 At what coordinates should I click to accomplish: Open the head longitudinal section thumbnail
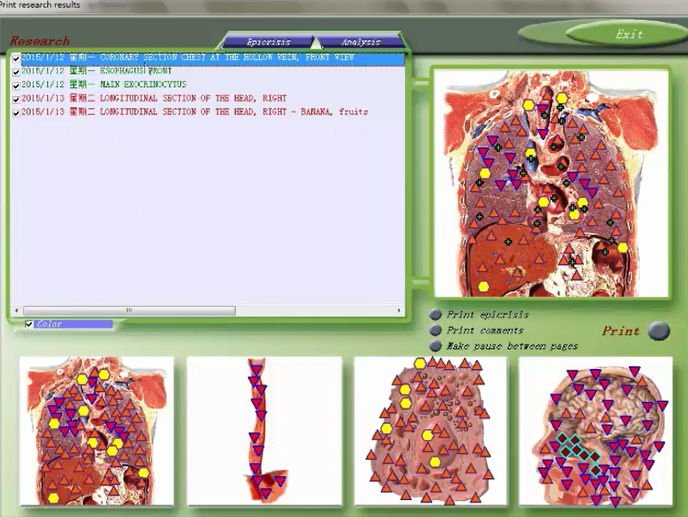(x=595, y=431)
